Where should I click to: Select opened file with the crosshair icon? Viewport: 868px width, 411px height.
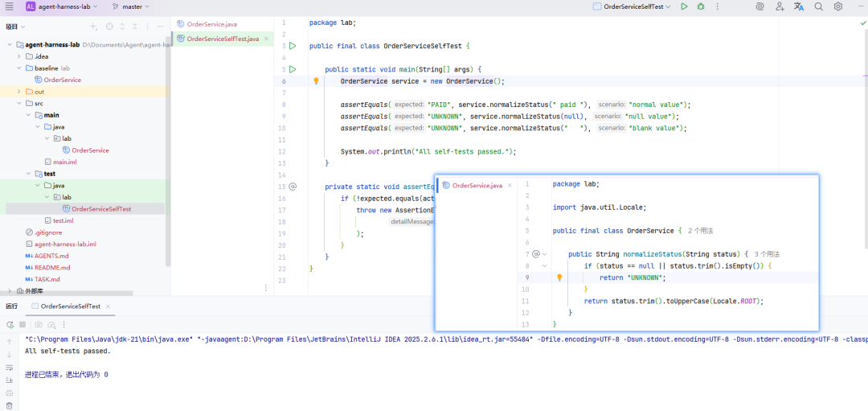109,27
